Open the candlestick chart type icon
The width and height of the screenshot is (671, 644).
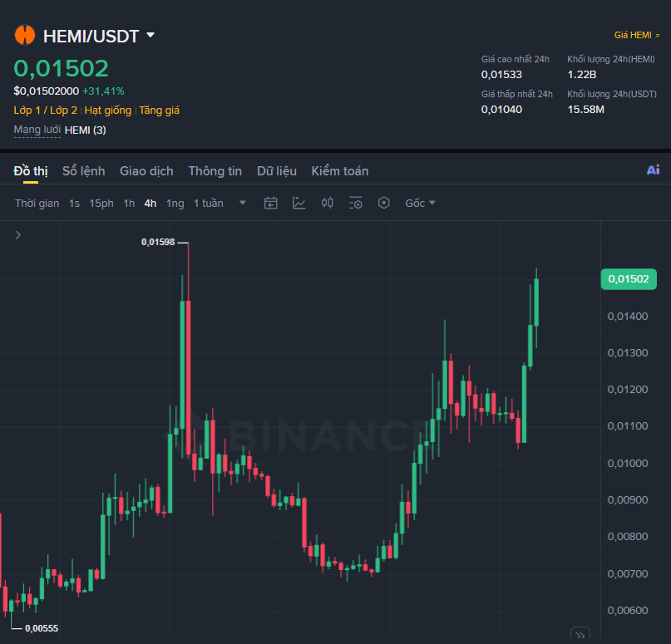328,203
